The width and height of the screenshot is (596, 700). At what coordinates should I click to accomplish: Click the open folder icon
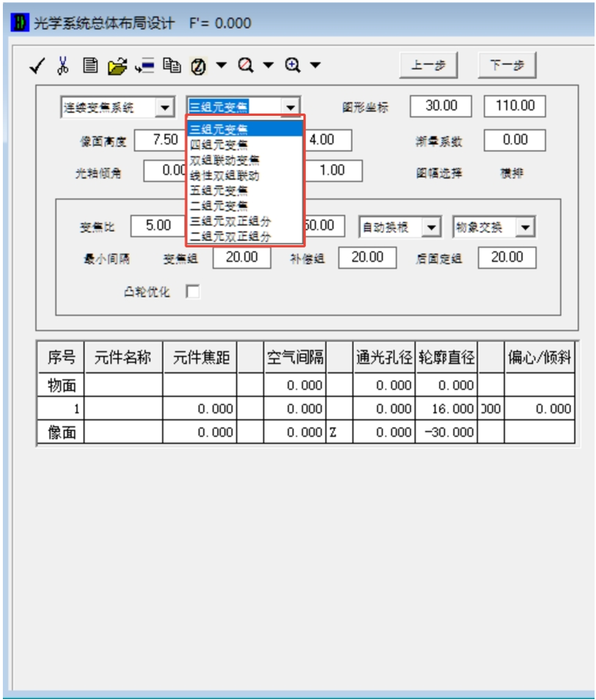point(117,66)
